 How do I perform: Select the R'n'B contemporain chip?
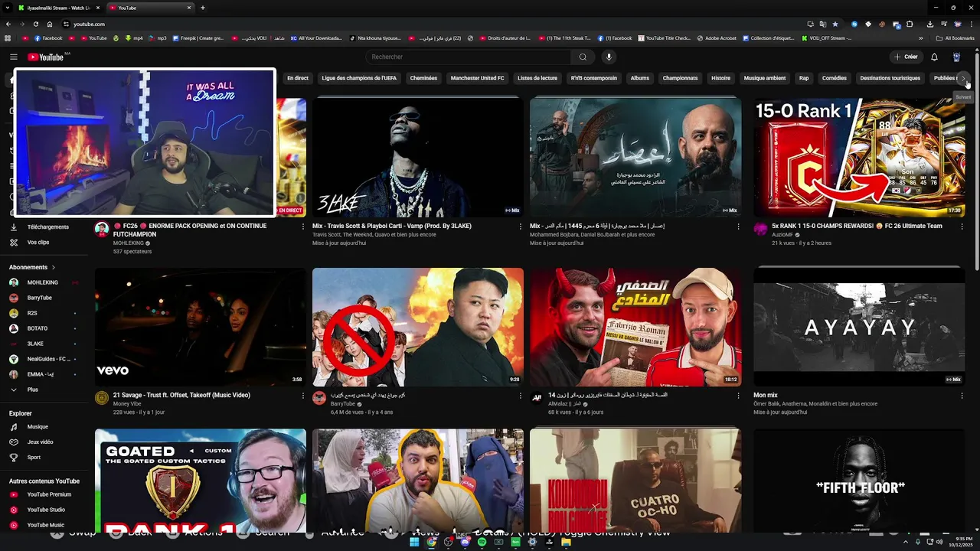[x=594, y=78]
